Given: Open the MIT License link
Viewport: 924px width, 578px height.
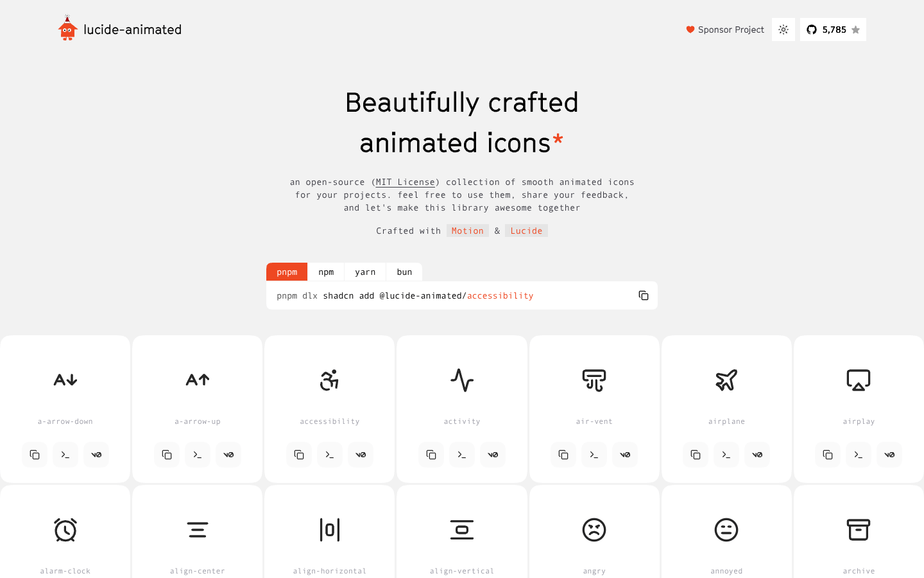Looking at the screenshot, I should tap(406, 182).
